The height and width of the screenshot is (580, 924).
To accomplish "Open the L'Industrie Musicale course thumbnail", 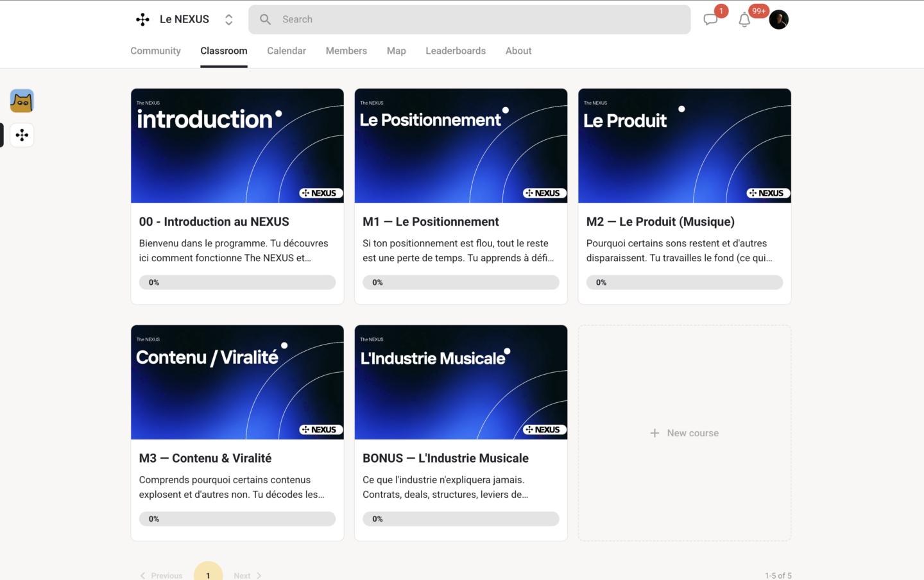I will (461, 382).
